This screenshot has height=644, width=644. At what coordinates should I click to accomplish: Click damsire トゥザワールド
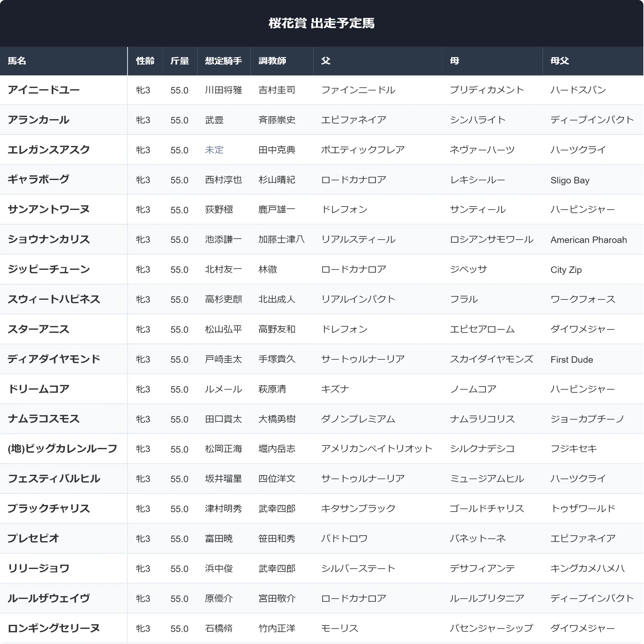click(583, 509)
